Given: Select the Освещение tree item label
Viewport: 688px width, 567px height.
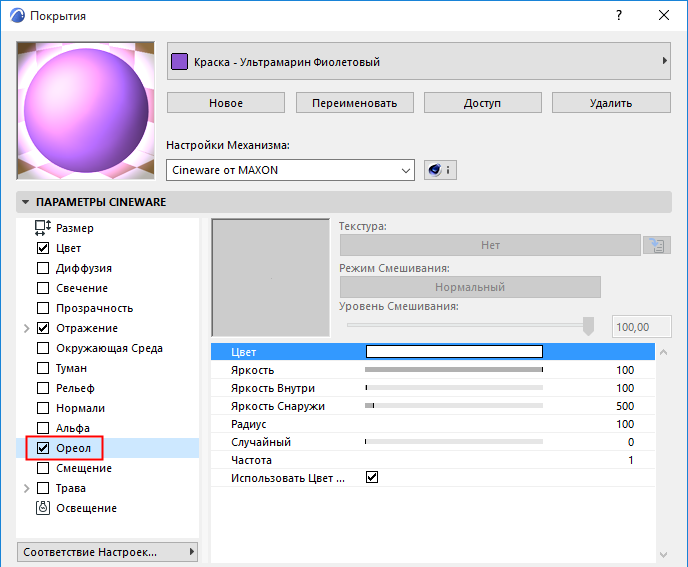Looking at the screenshot, I should (86, 508).
